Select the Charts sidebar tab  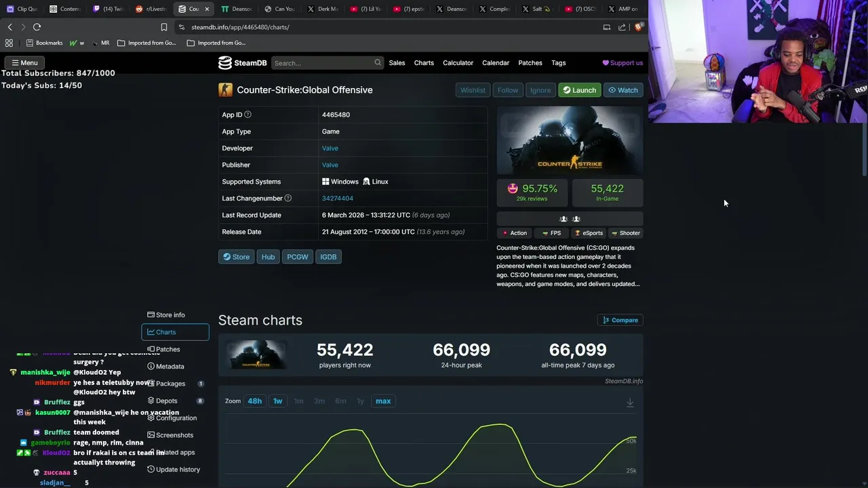(175, 332)
